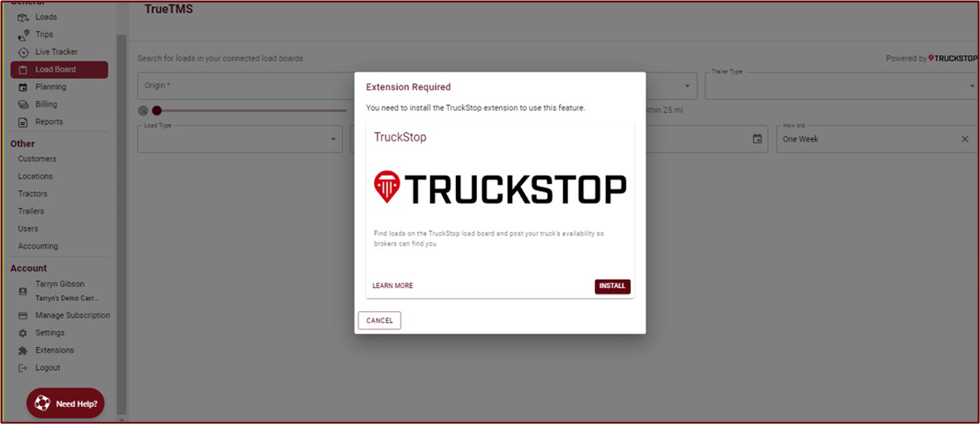The width and height of the screenshot is (980, 424).
Task: Click the account profile icon
Action: pos(23,291)
